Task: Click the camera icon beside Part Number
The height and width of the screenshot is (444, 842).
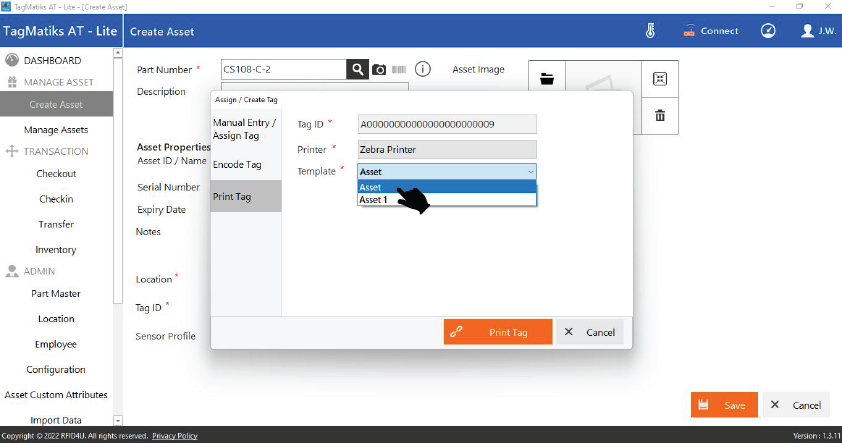Action: 379,70
